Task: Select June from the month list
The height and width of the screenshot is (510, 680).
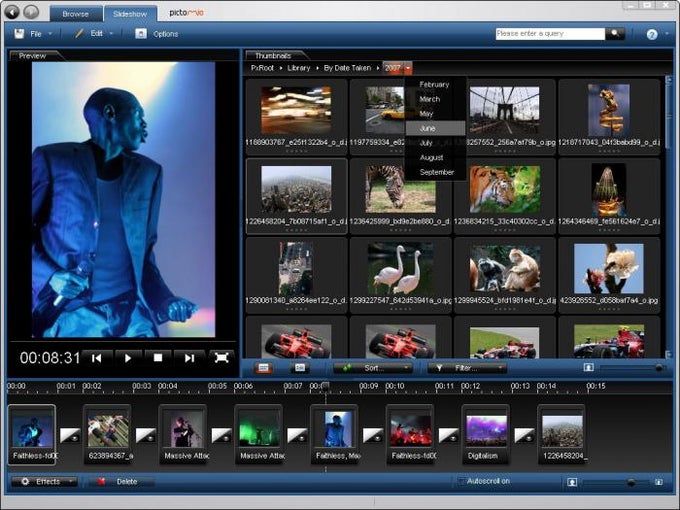Action: click(428, 128)
